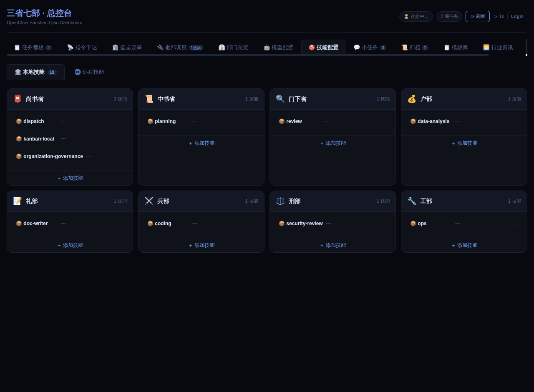
Task: Click the 中书省 scroll icon
Action: (149, 99)
